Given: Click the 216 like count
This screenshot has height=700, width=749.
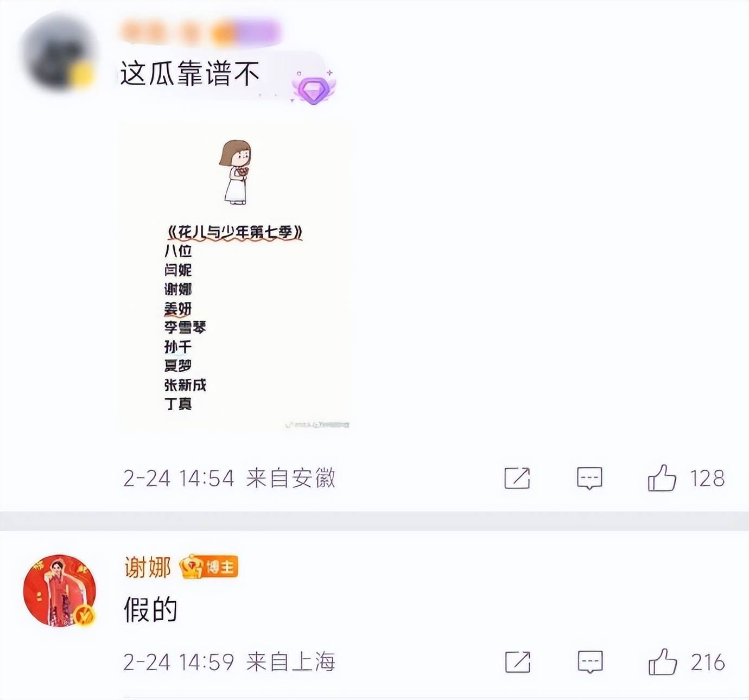Looking at the screenshot, I should [708, 662].
